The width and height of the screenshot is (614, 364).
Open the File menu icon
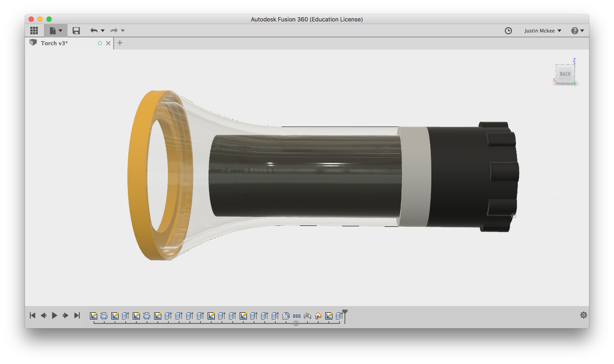[x=53, y=31]
